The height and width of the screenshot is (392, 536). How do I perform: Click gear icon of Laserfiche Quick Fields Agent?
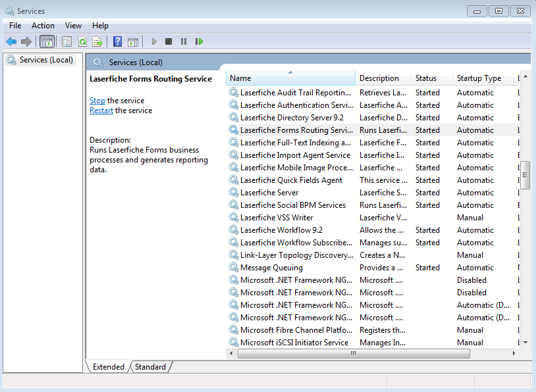tap(234, 180)
